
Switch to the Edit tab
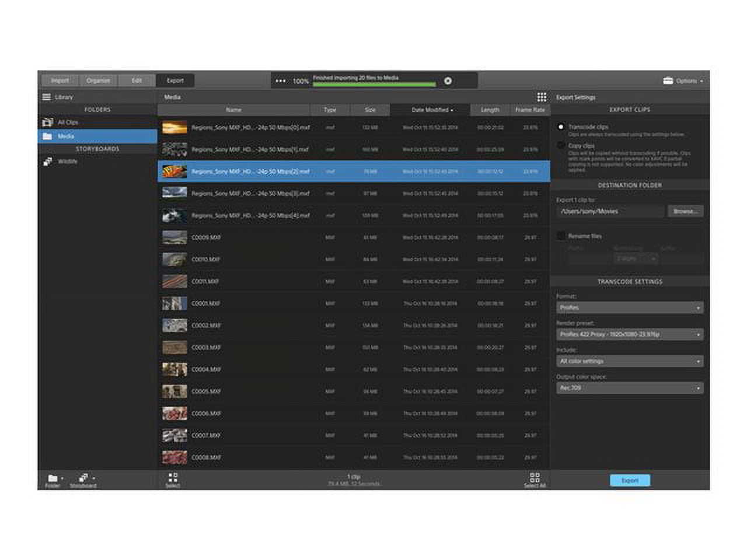(x=137, y=80)
